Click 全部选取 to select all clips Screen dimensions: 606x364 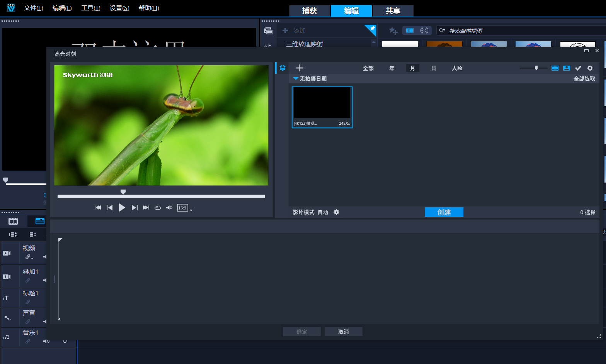point(584,79)
